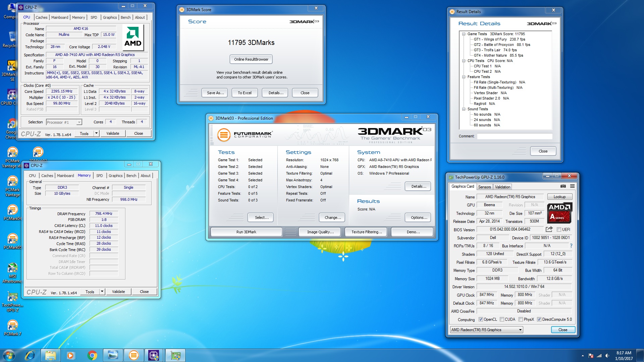The image size is (644, 362).
Task: Click the Lookup button in GPU-Z
Action: (x=559, y=197)
